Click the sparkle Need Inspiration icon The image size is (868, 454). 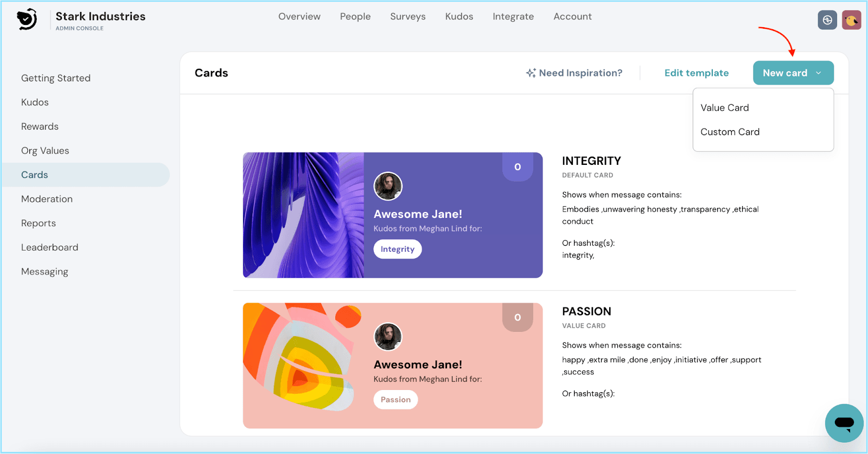coord(531,73)
